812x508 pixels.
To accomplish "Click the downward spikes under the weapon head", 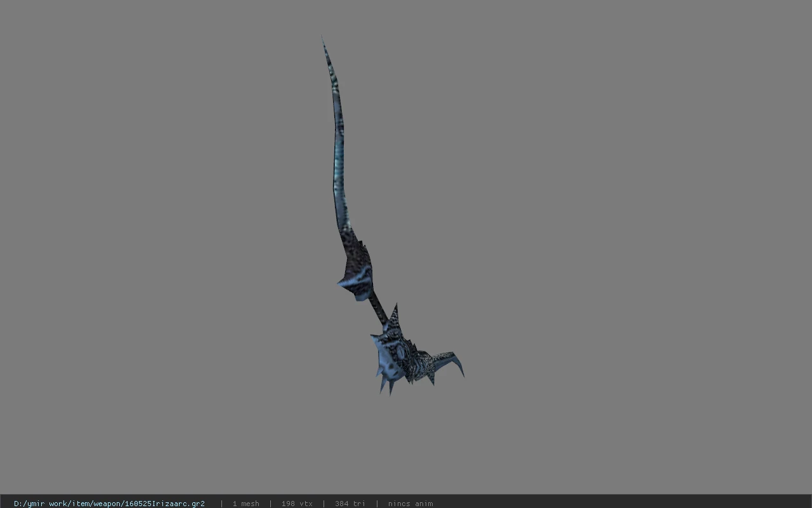I will [387, 384].
